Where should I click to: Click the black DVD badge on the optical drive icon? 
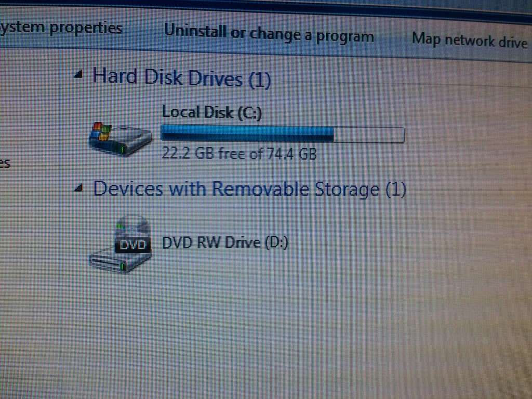pos(132,245)
